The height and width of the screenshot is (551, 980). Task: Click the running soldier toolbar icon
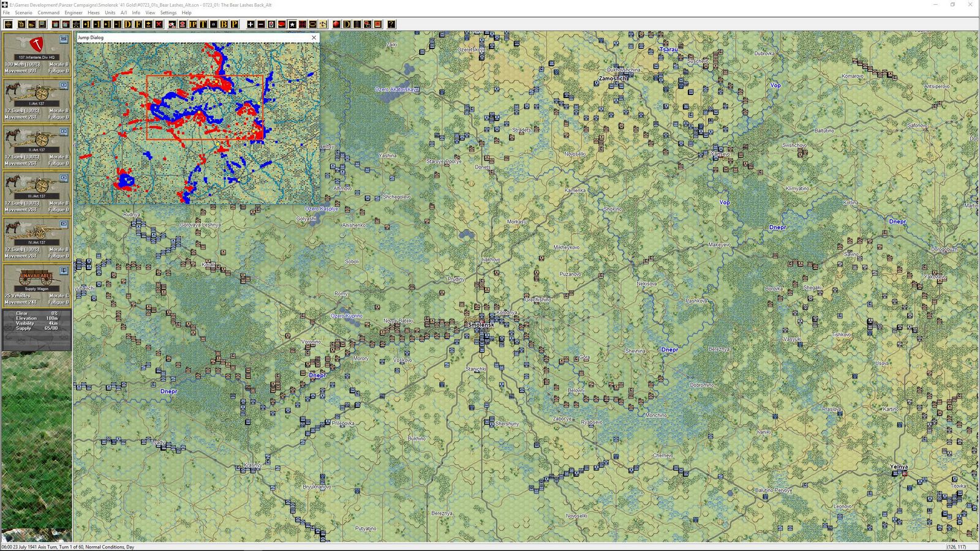tap(323, 24)
